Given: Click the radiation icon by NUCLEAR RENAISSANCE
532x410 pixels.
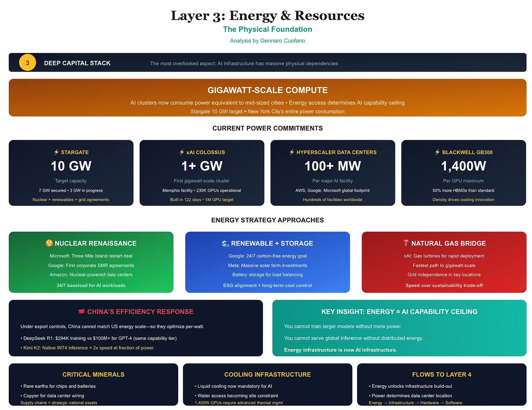Looking at the screenshot, I should (x=49, y=243).
